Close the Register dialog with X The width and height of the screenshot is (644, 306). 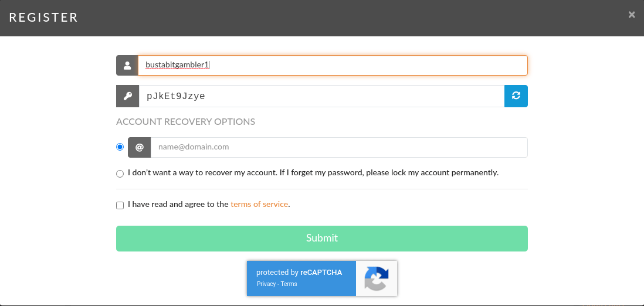click(x=632, y=15)
